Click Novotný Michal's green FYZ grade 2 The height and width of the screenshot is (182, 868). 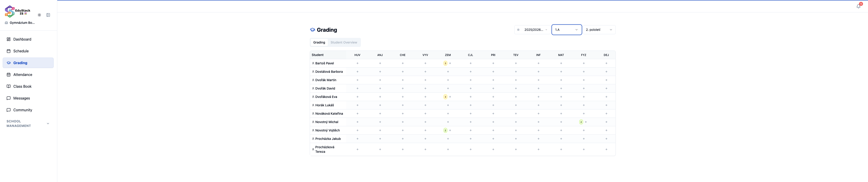pyautogui.click(x=581, y=122)
